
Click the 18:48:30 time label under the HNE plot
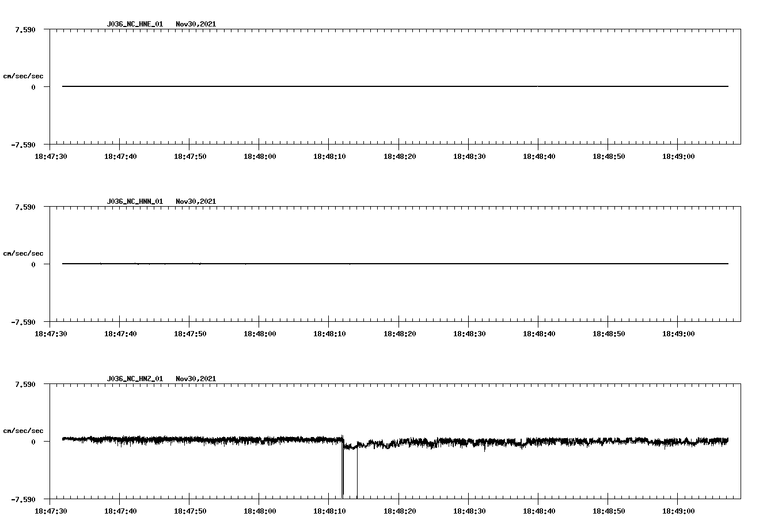point(469,156)
